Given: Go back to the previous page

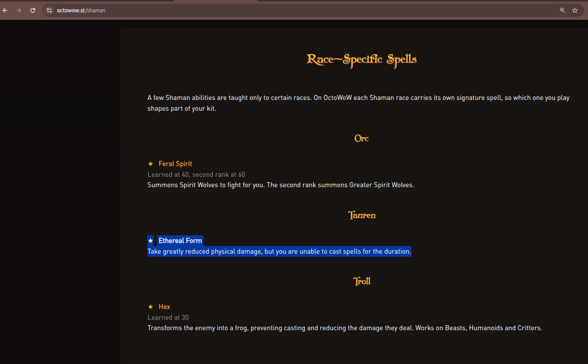Looking at the screenshot, I should tap(5, 10).
